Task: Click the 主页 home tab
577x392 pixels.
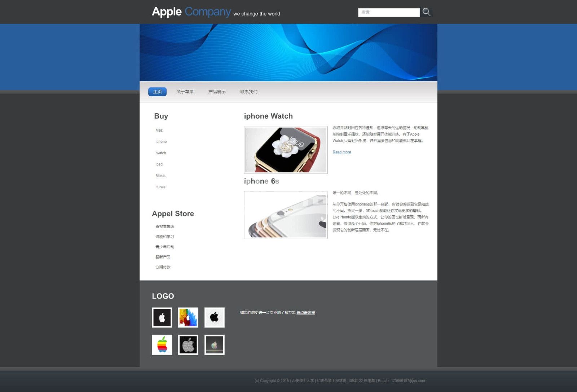Action: coord(157,92)
